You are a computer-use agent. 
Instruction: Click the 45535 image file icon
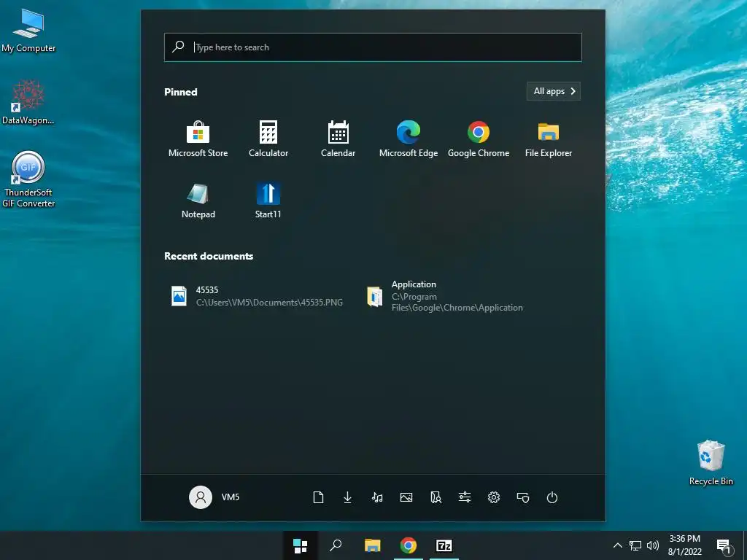(x=179, y=296)
